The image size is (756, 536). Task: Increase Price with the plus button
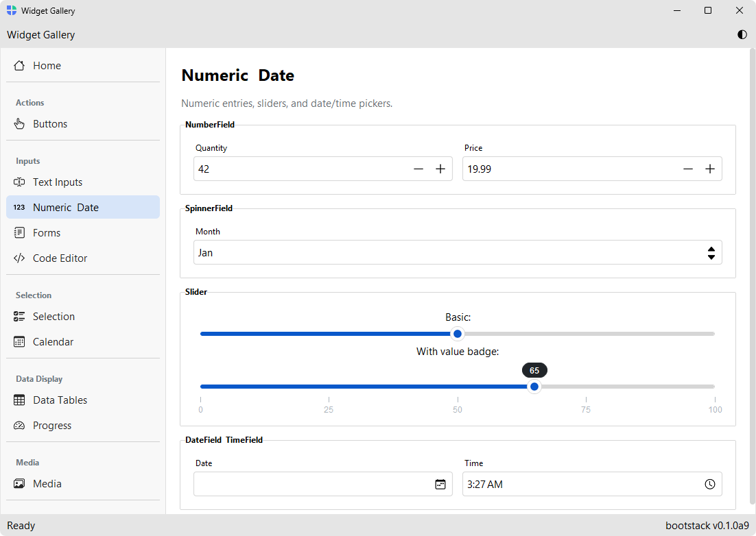[x=710, y=169]
